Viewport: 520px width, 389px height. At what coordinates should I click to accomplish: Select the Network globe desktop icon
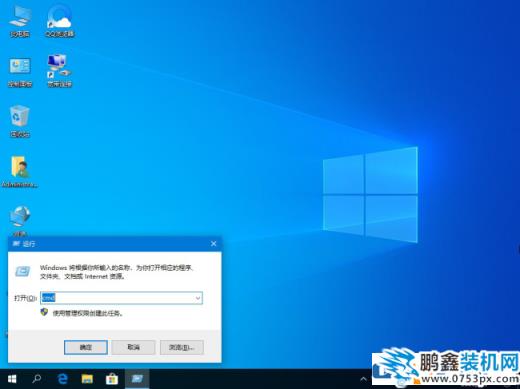click(20, 220)
